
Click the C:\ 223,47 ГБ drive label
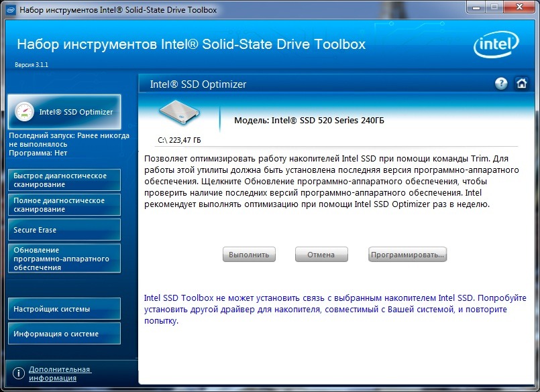[x=179, y=140]
